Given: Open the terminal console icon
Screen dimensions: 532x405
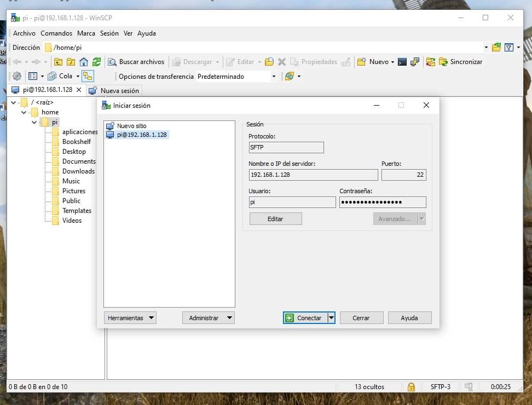Looking at the screenshot, I should point(402,62).
